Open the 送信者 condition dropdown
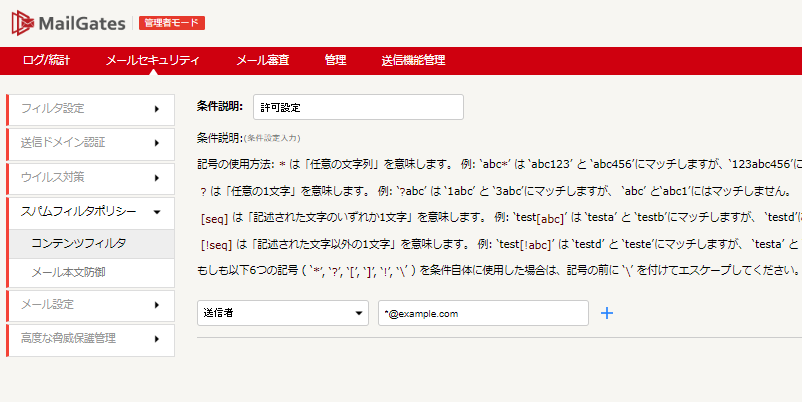The height and width of the screenshot is (402, 802). (x=283, y=313)
